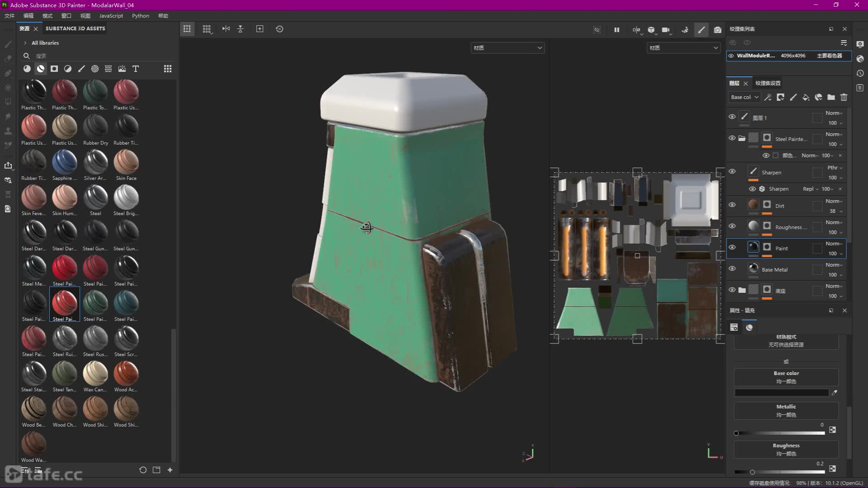The image size is (868, 488).
Task: Filter assets by text/font icon
Action: [x=135, y=69]
